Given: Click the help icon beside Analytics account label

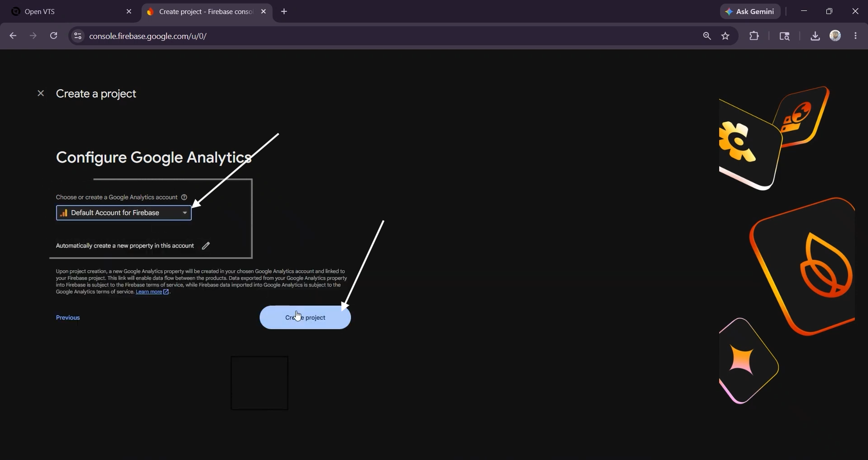Looking at the screenshot, I should pos(184,197).
